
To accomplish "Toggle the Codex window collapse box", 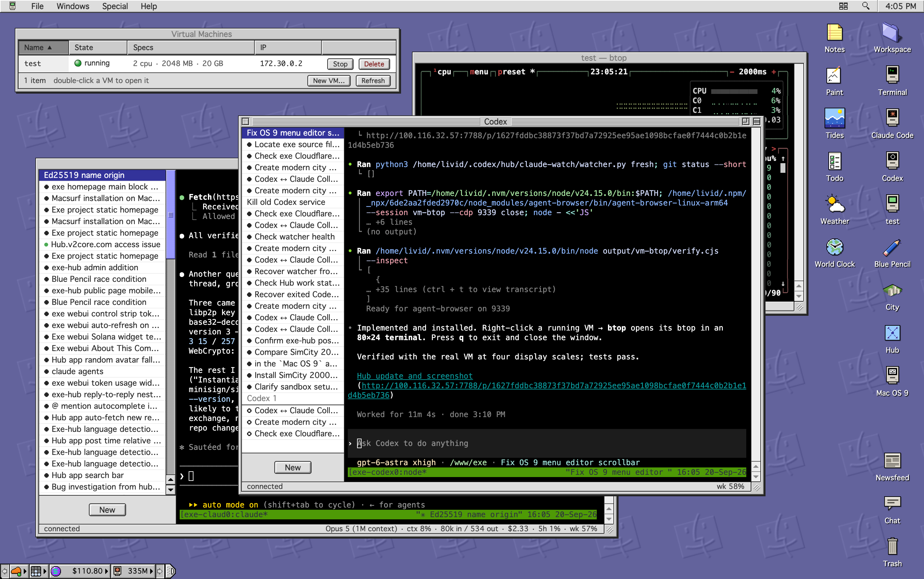I will tap(757, 122).
